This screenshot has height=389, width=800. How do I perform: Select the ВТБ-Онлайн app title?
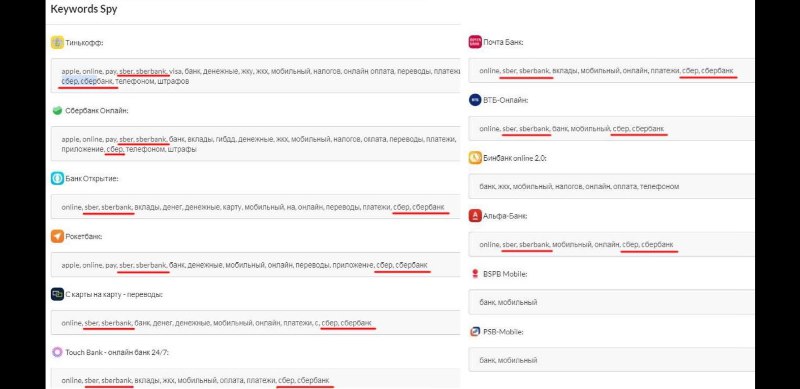(x=506, y=100)
